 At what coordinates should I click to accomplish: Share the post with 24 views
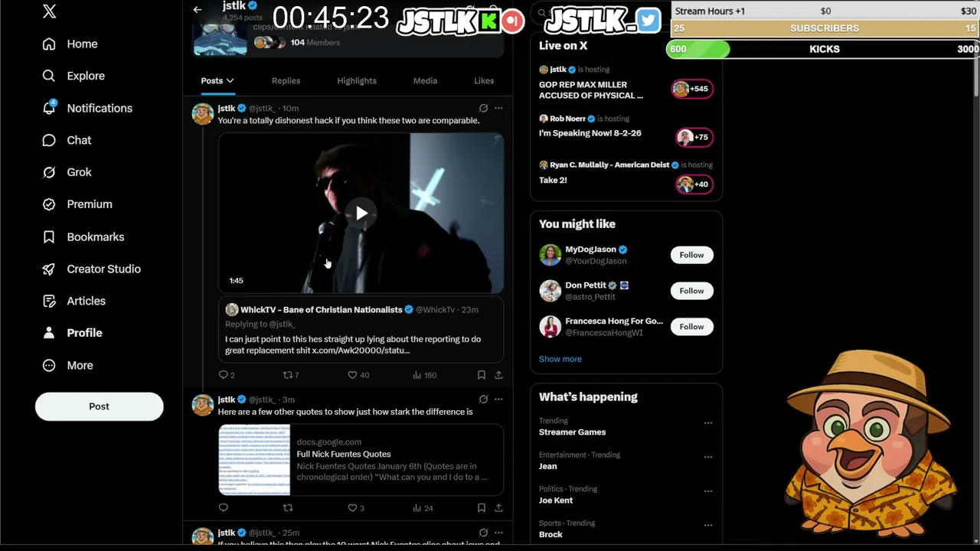pos(498,507)
